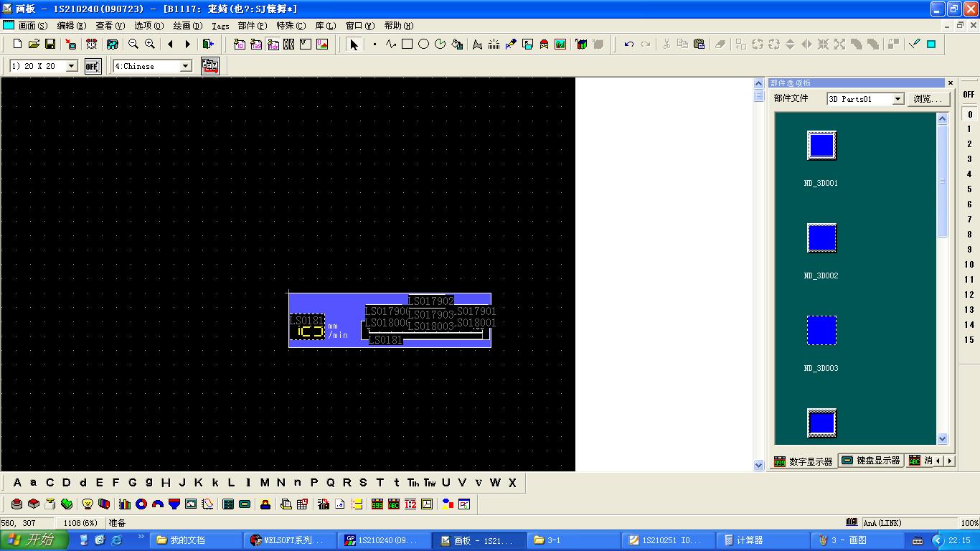Select state 0 in the right state bar

click(969, 114)
